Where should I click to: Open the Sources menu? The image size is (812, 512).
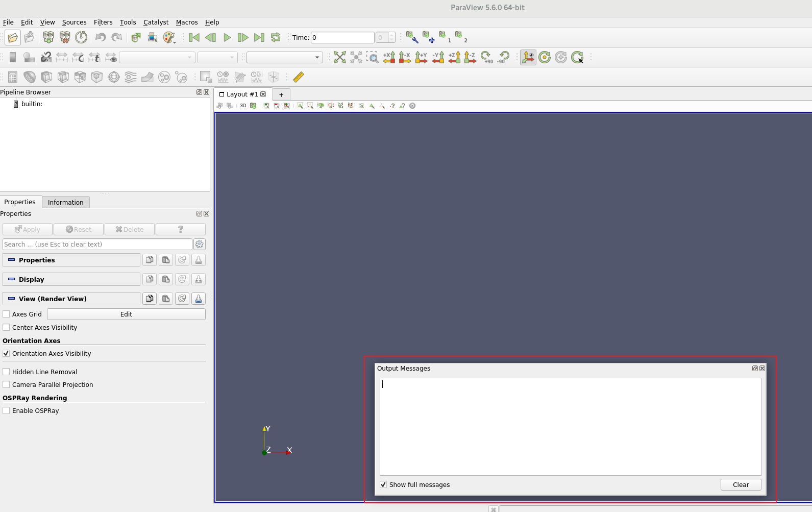74,22
